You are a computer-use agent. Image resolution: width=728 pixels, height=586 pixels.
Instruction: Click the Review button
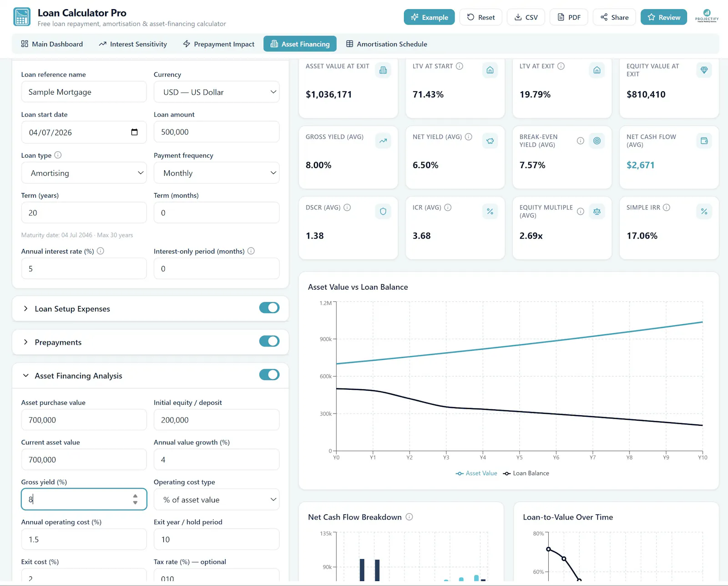click(x=664, y=17)
